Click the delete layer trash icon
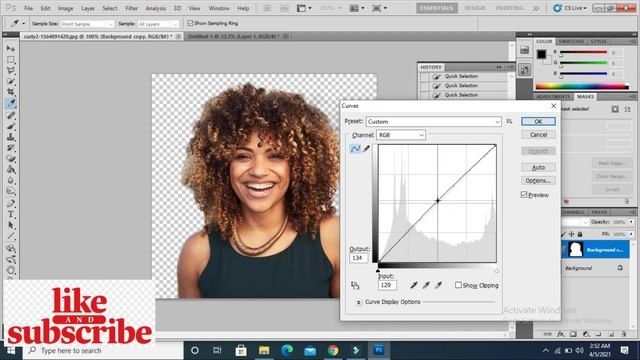 pos(624,334)
